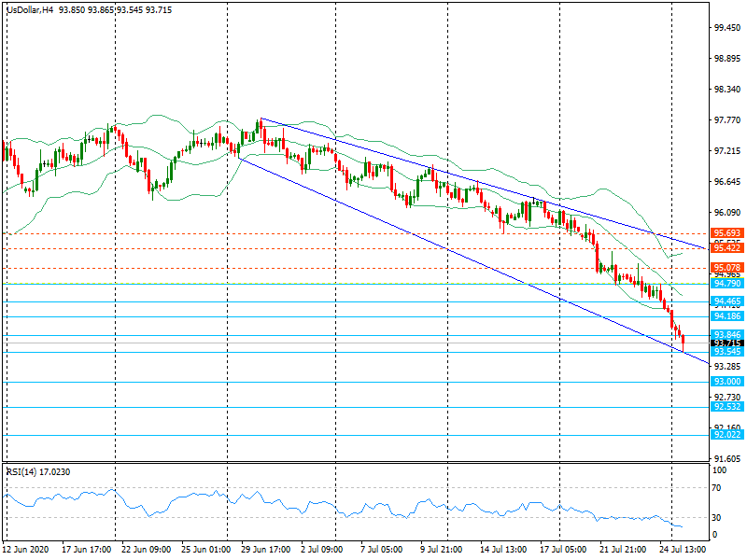Click the 96.645 value on price axis
This screenshot has width=747, height=560.
point(727,181)
